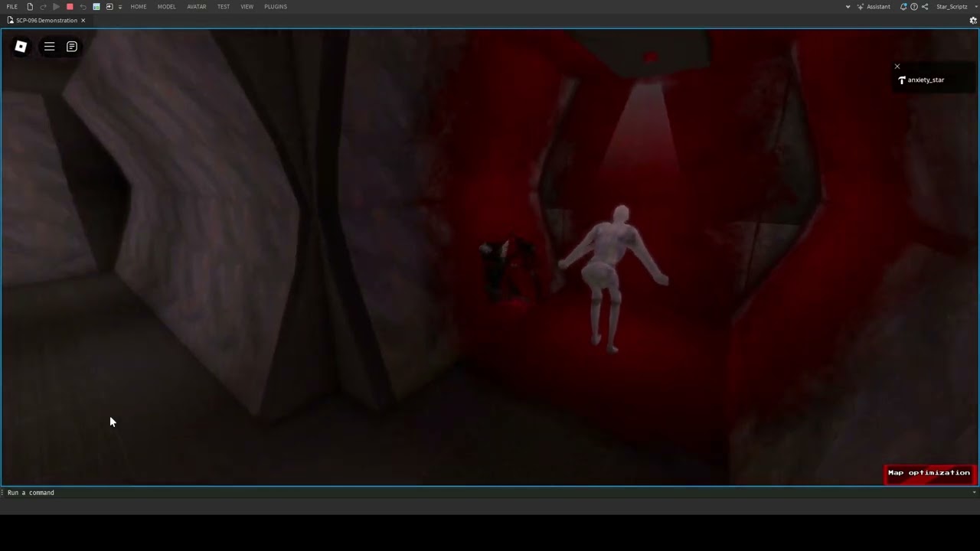
Task: Click the client/server view switch icon
Action: [x=109, y=7]
